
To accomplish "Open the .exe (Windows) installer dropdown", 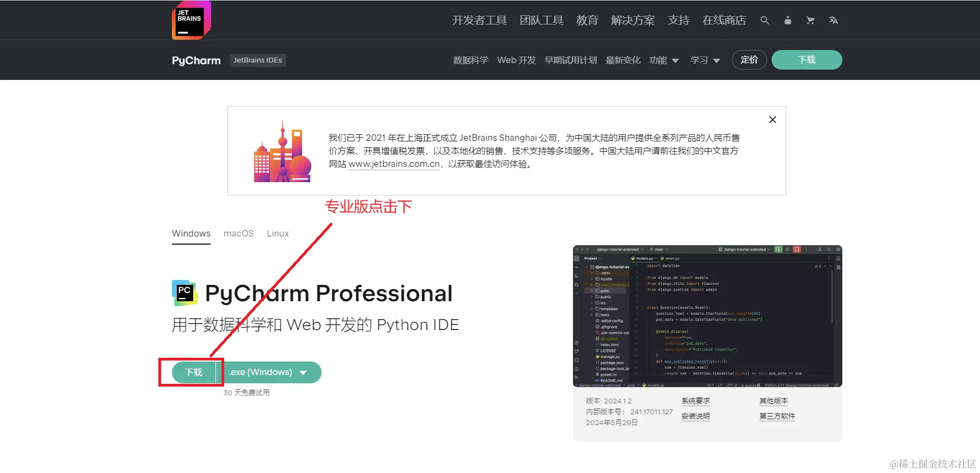I will coord(269,372).
